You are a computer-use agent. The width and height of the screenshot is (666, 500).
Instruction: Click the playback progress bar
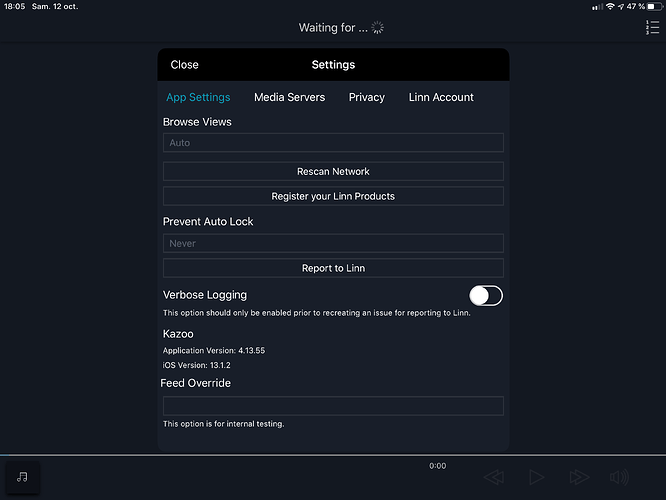(333, 455)
